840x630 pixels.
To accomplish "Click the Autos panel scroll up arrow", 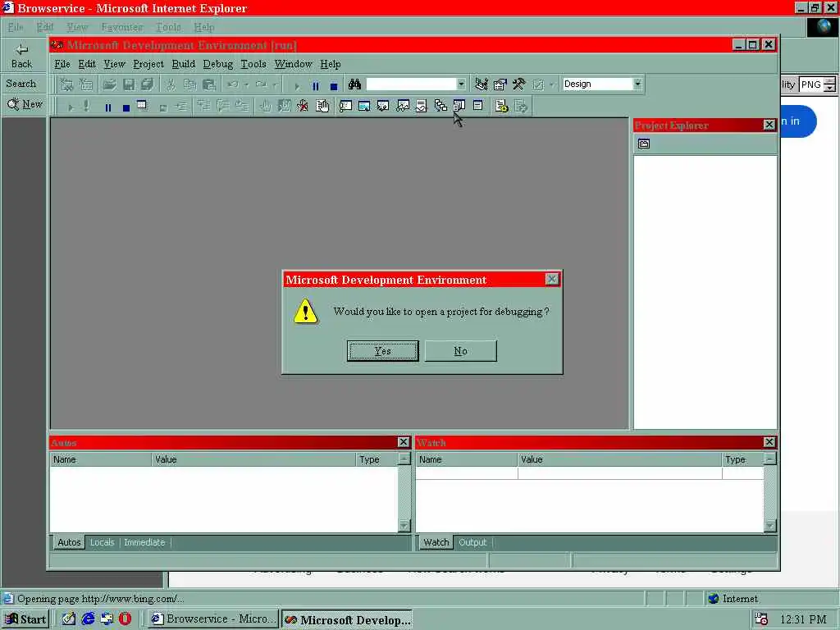I will [404, 459].
